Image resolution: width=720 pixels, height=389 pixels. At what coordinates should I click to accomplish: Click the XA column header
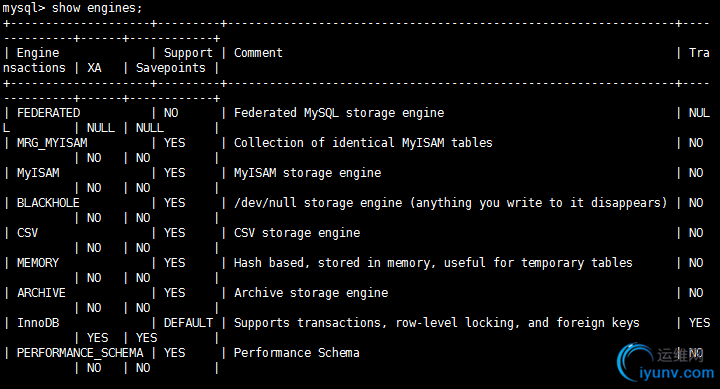(x=94, y=68)
